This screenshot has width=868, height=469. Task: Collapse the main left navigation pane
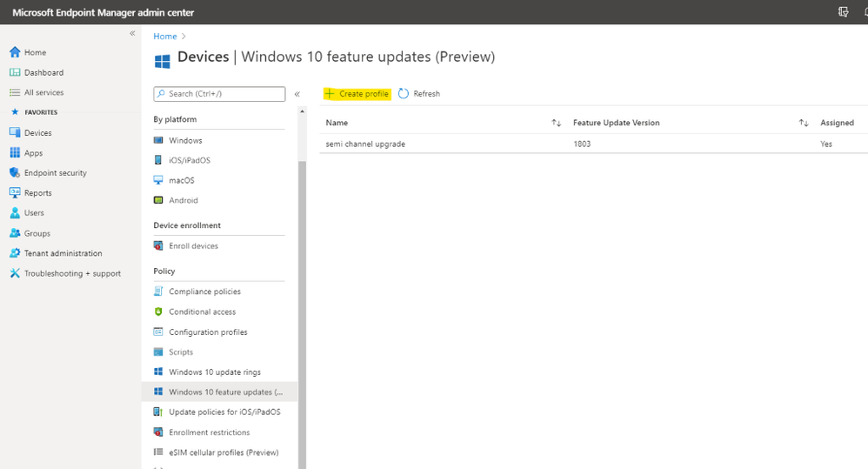pyautogui.click(x=132, y=33)
